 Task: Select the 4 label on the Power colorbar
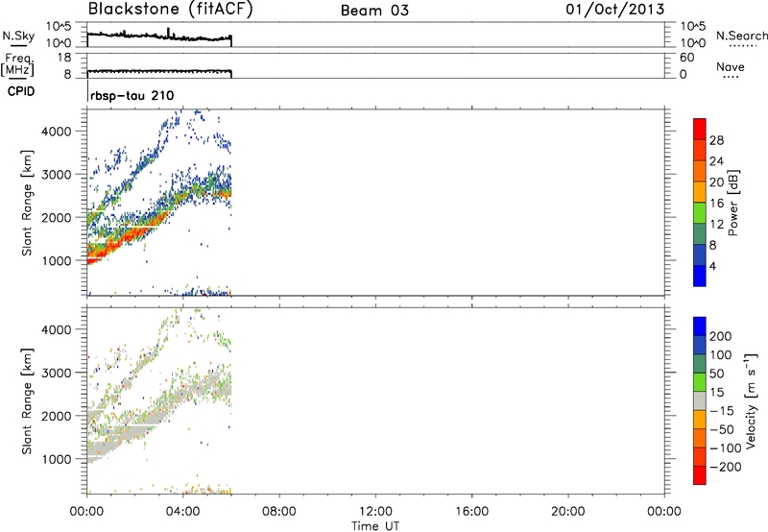click(712, 266)
